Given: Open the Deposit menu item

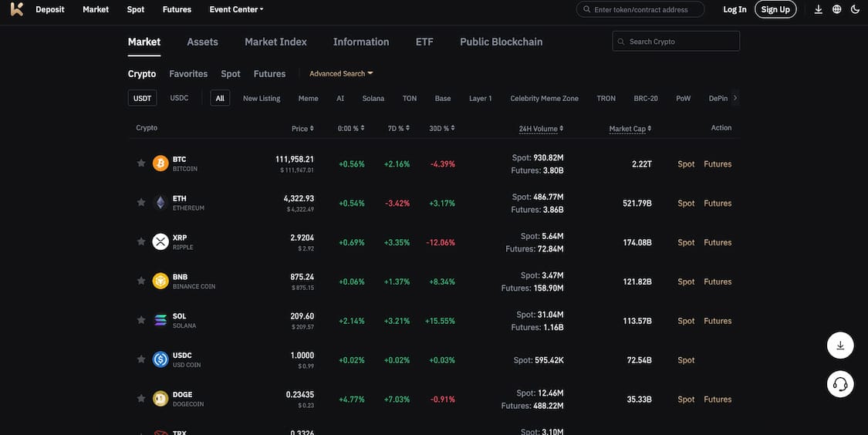Looking at the screenshot, I should [x=50, y=9].
